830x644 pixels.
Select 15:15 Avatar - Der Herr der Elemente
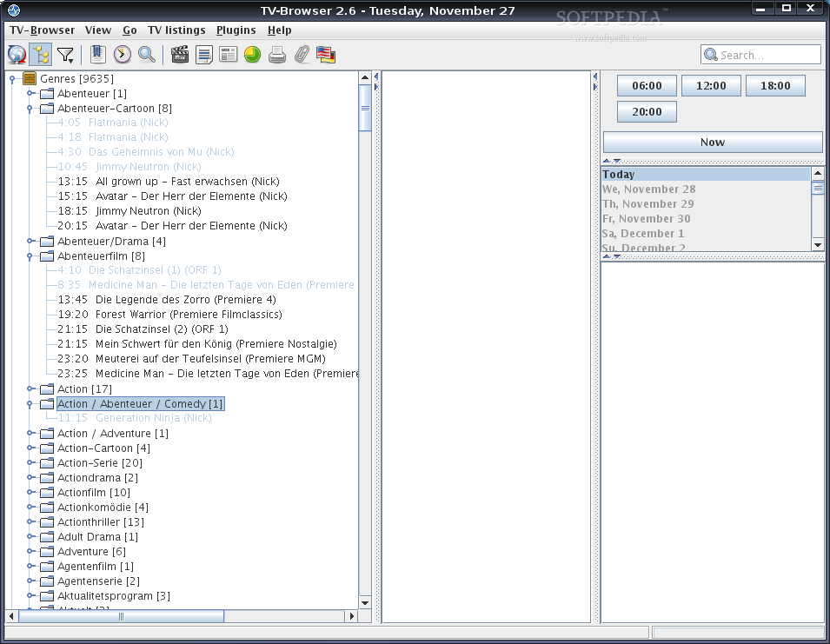[x=172, y=196]
